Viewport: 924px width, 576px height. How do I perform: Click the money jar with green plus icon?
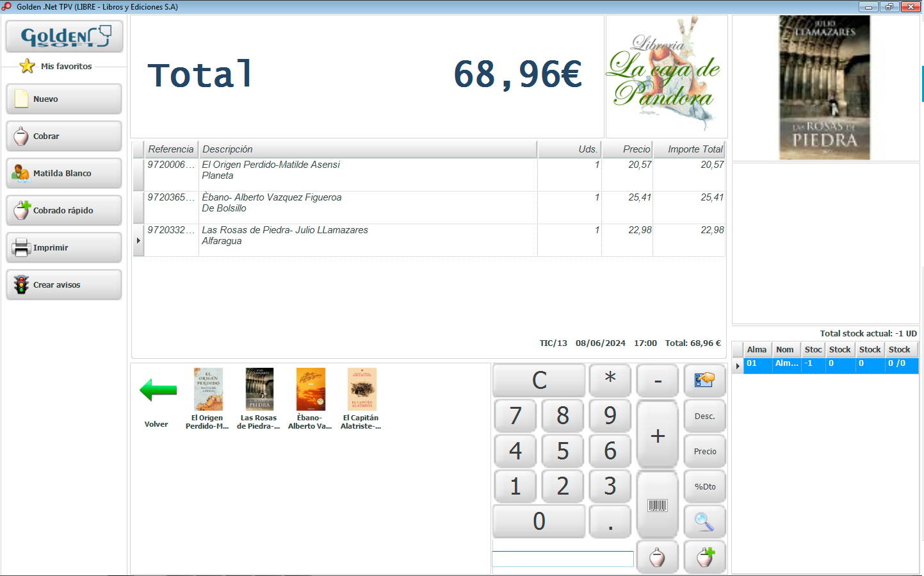[x=705, y=557]
